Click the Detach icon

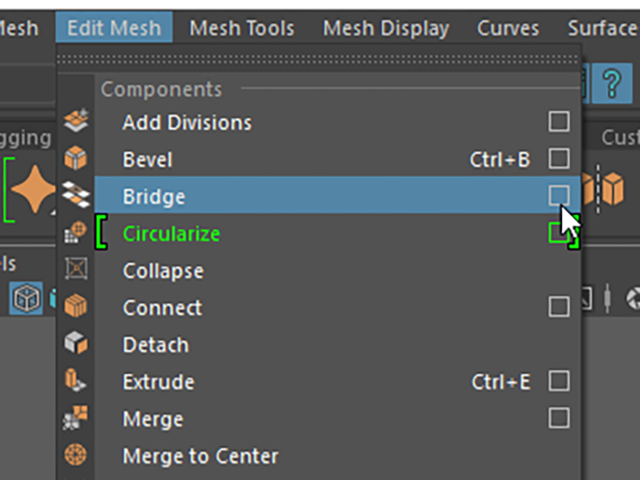[76, 342]
